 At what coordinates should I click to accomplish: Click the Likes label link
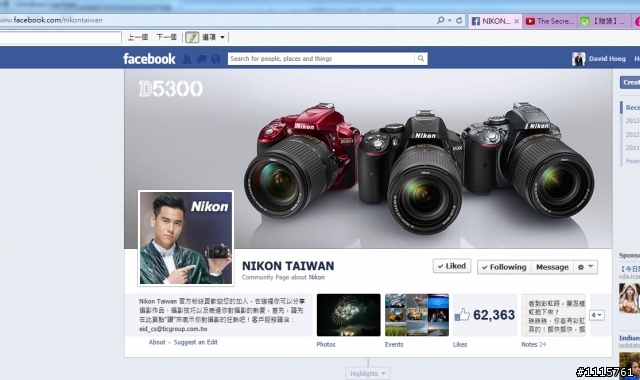(460, 344)
